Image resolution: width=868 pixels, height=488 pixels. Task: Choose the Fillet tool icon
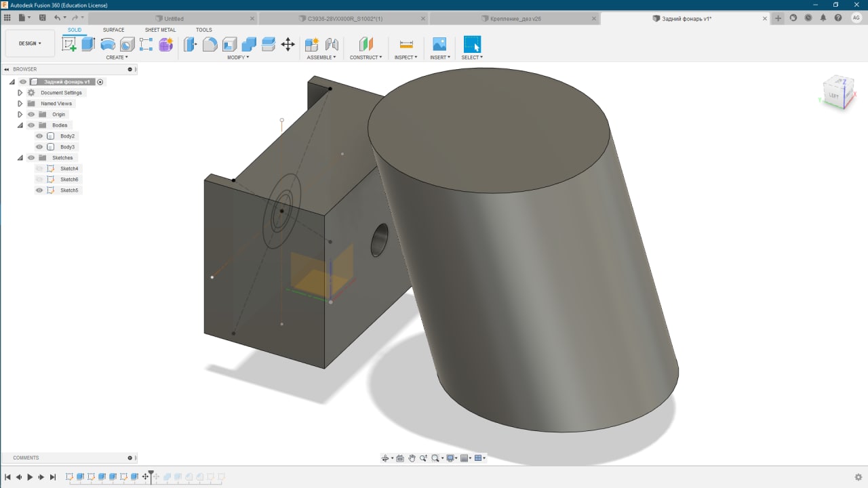[210, 45]
